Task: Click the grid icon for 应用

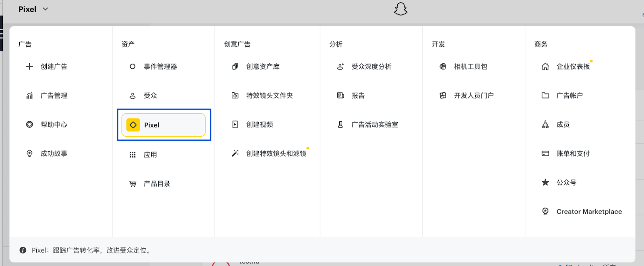Action: [132, 155]
